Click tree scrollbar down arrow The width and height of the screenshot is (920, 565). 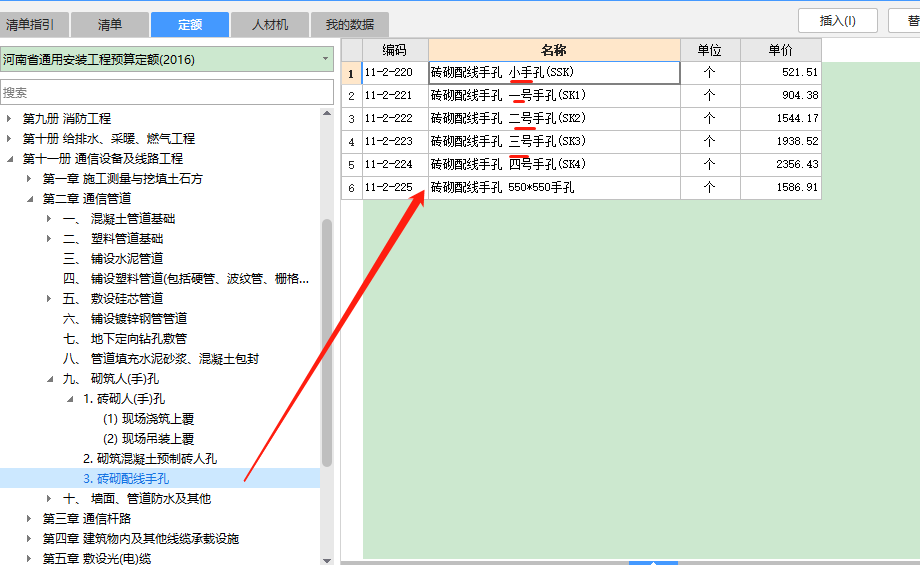(327, 560)
